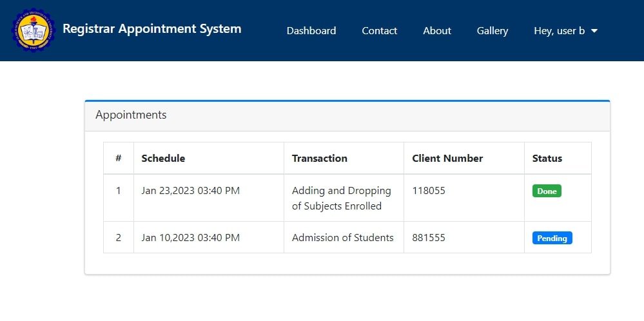Expand the 'Hey, user b' dropdown
The image size is (644, 321).
pos(565,31)
